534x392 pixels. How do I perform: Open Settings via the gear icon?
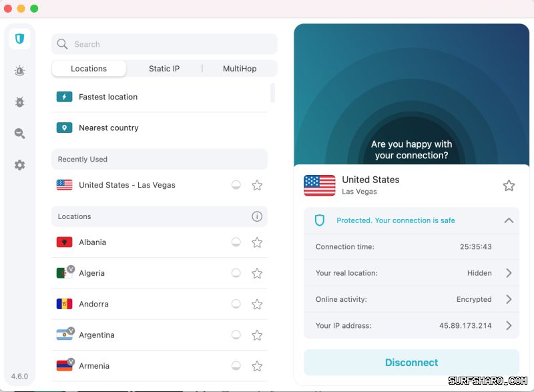coord(19,165)
